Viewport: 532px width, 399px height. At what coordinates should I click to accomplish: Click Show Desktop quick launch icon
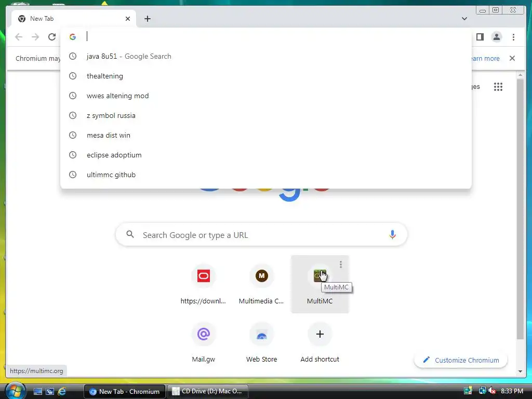tap(37, 391)
